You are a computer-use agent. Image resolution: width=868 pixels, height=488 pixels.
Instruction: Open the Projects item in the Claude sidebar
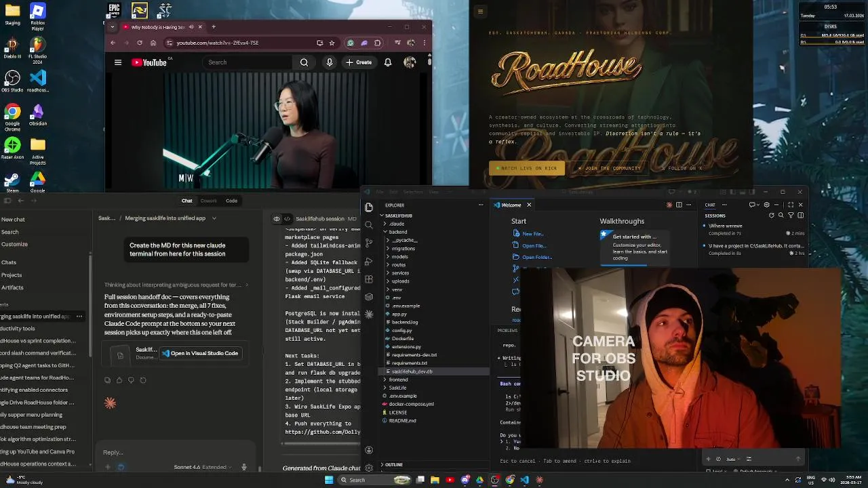[x=12, y=275]
